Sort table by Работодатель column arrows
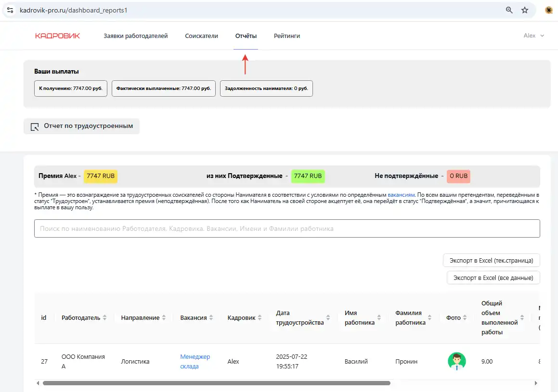 (105, 318)
